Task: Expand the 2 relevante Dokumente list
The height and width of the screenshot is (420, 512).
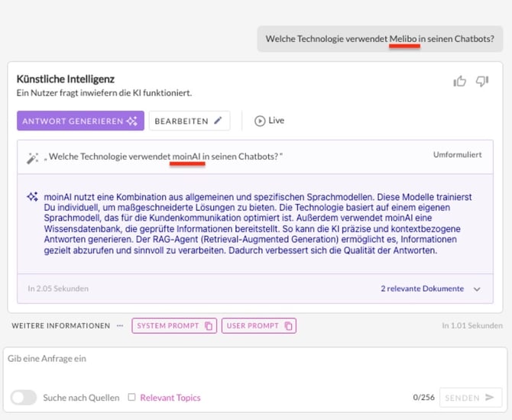Action: tap(477, 289)
